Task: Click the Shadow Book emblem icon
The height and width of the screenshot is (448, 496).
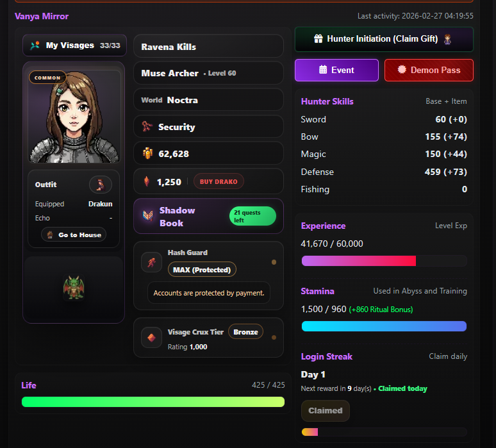Action: [147, 216]
